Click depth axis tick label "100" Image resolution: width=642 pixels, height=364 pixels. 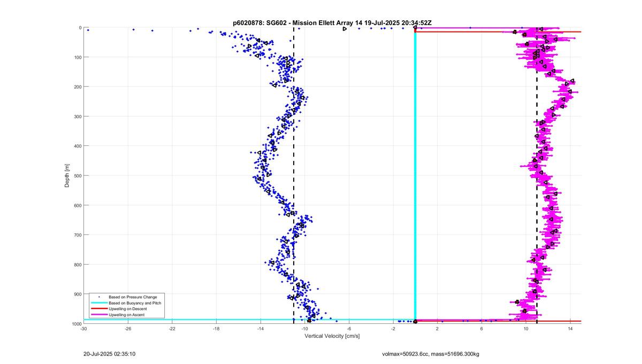click(77, 57)
